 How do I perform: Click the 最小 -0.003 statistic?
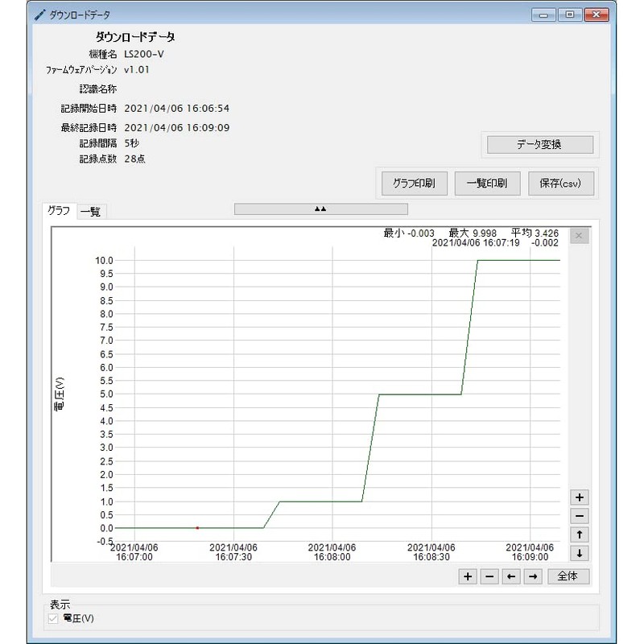click(x=409, y=233)
